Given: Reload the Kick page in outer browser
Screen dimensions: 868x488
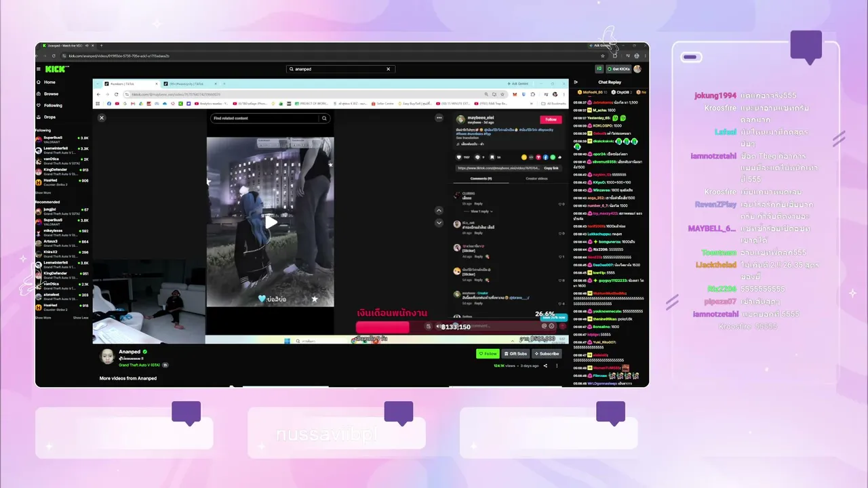Looking at the screenshot, I should [x=54, y=56].
